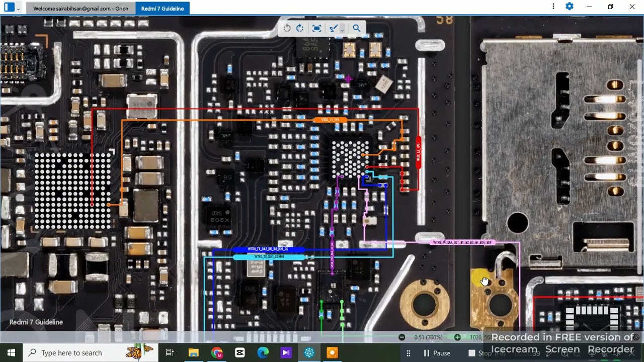This screenshot has height=362, width=644.
Task: Open the dropdown beside the sidebar icon
Action: (19, 8)
